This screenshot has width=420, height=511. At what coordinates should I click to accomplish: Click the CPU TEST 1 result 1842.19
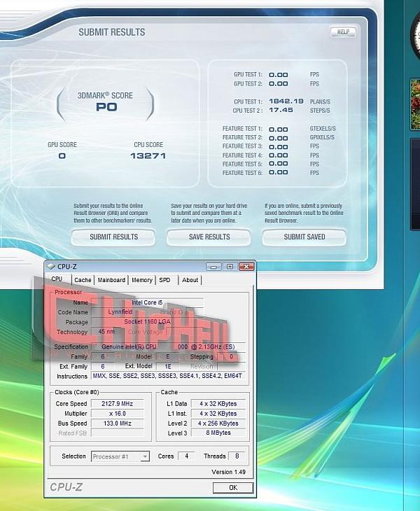point(286,101)
